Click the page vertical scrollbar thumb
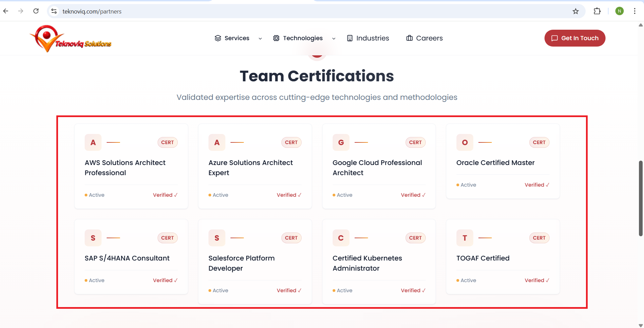 pyautogui.click(x=641, y=198)
